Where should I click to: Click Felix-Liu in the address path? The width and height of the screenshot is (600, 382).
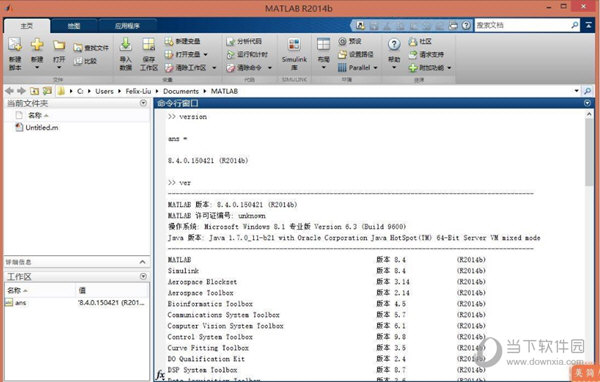(x=138, y=91)
